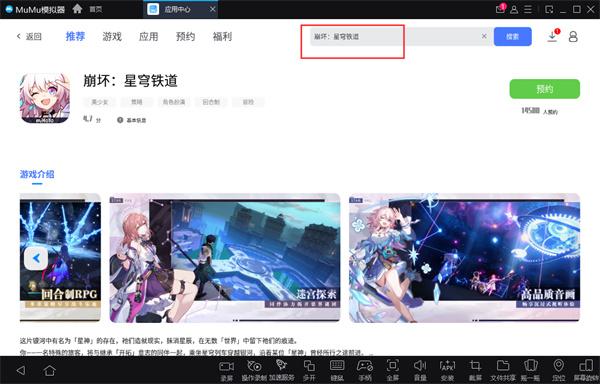
Task: Click 摇一摇 shake icon
Action: click(x=531, y=370)
